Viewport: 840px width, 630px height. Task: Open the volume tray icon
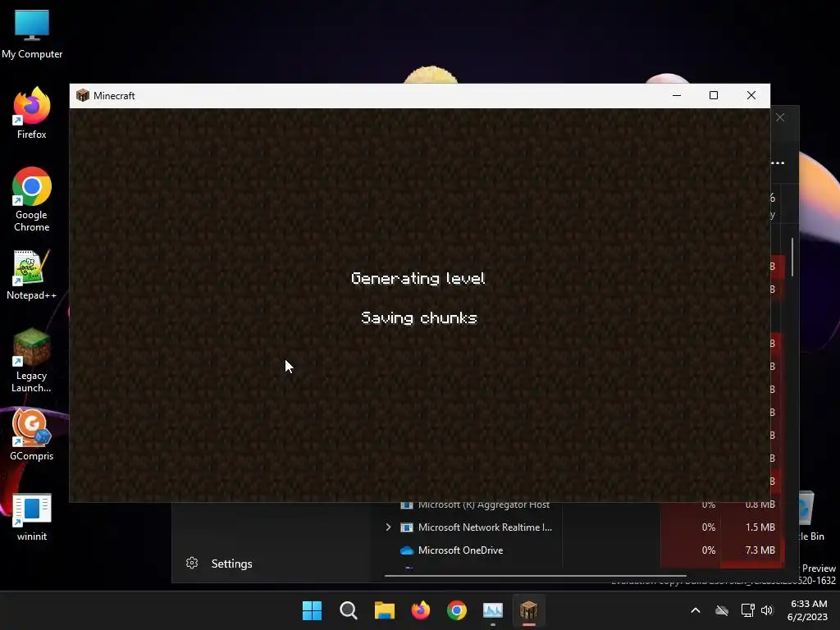pos(767,610)
